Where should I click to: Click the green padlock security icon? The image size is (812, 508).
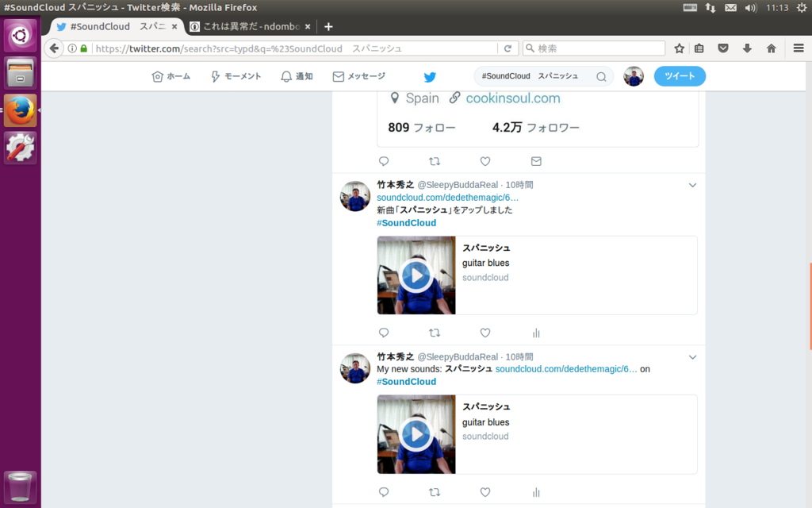pos(84,48)
